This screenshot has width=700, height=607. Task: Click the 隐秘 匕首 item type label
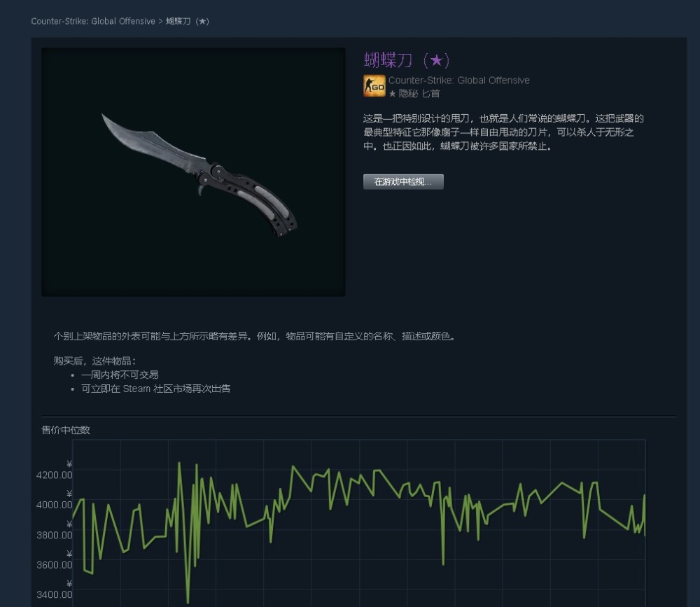coord(419,94)
